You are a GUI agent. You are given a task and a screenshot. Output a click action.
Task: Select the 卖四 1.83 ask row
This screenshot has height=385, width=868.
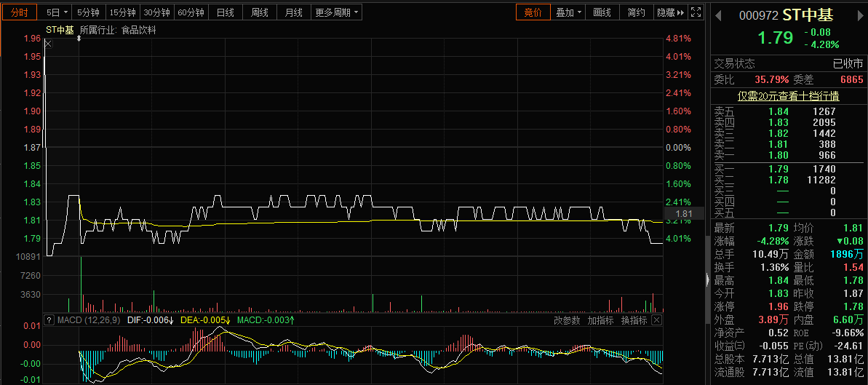(789, 122)
